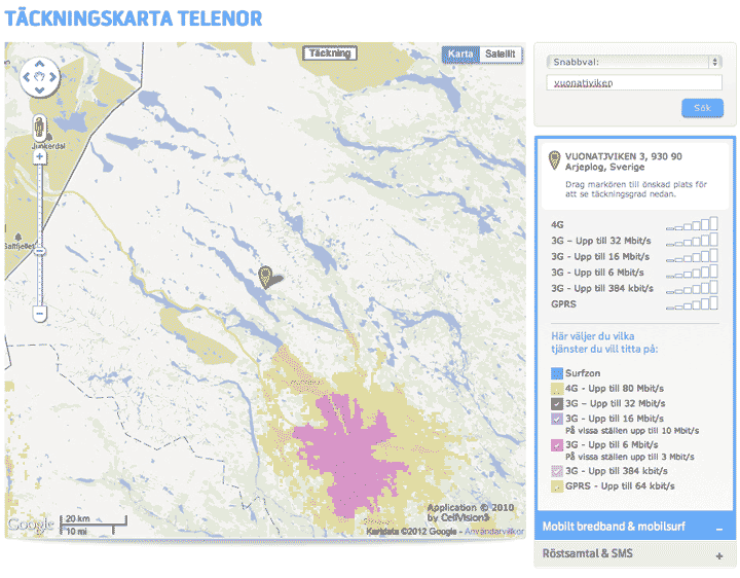Screen dimensions: 740x578
Task: Switch to Satellit map view
Action: pos(500,54)
